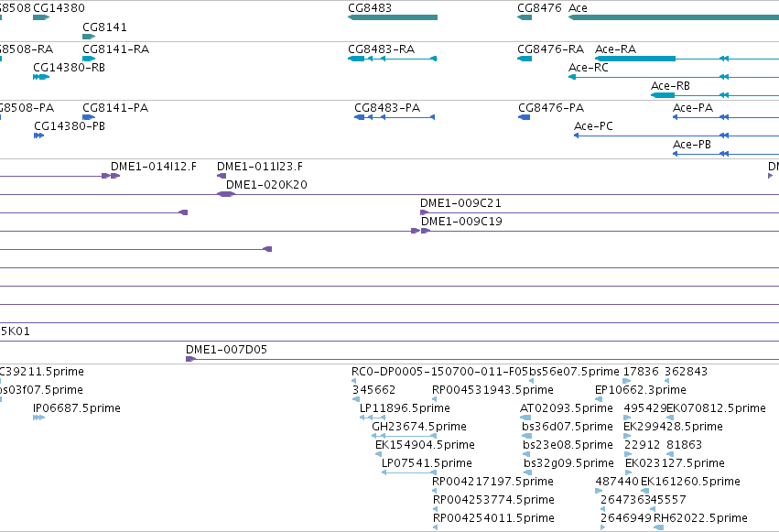Screen dimensions: 779x532
Task: Click EST RP004531943.5prime label
Action: [492, 390]
